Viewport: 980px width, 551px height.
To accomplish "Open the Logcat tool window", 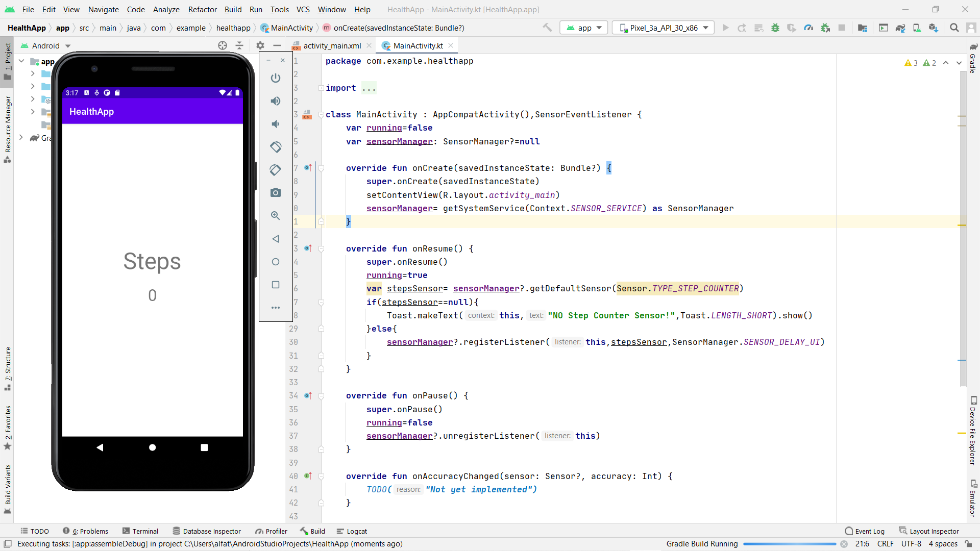I will [352, 531].
